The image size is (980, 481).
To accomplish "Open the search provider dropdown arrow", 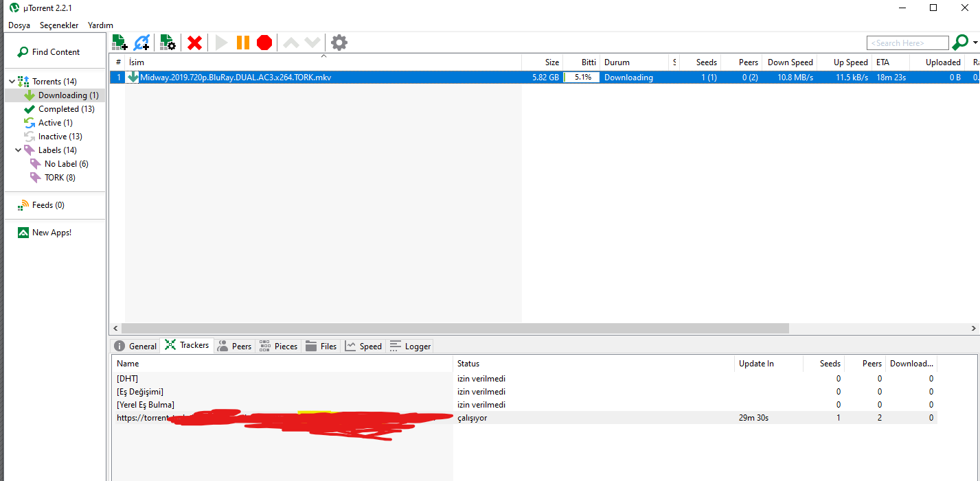I will (975, 43).
